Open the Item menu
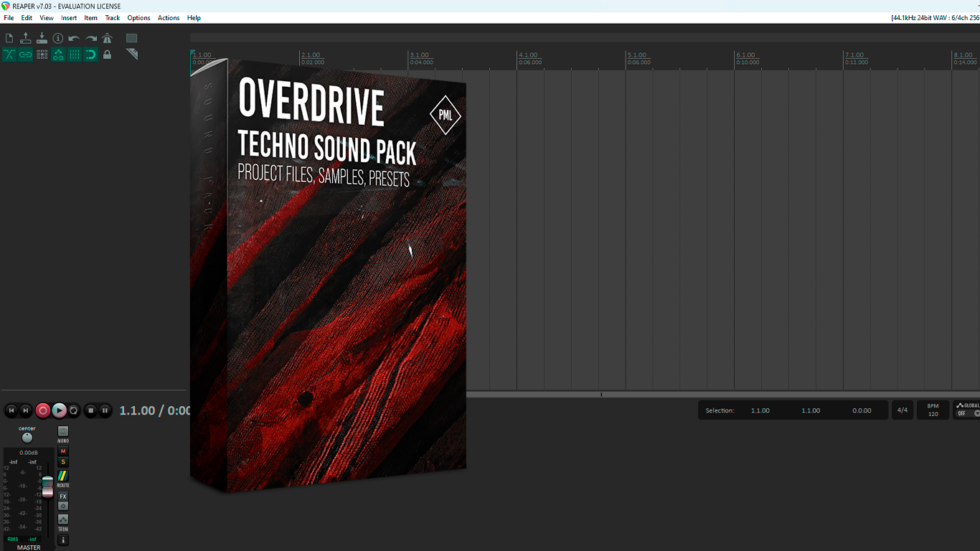 coord(91,18)
